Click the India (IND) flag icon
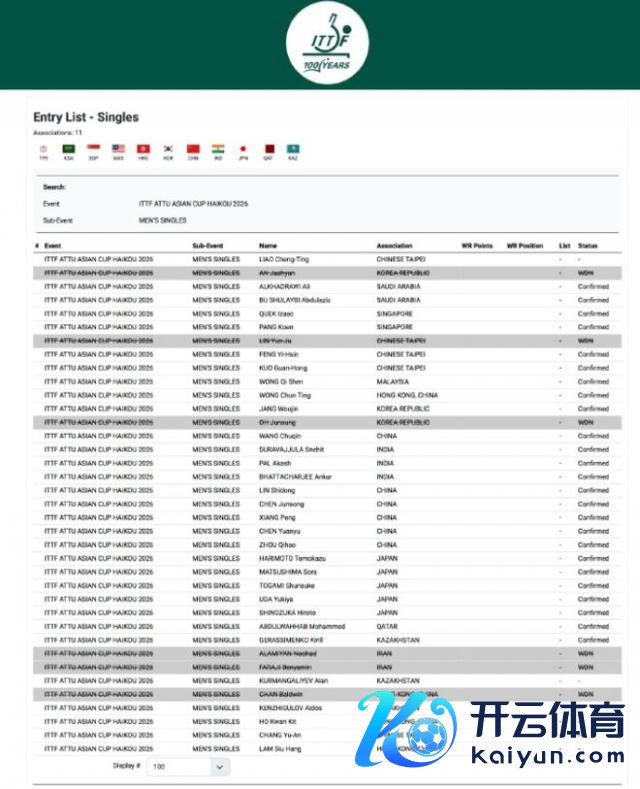This screenshot has width=640, height=789. point(218,149)
